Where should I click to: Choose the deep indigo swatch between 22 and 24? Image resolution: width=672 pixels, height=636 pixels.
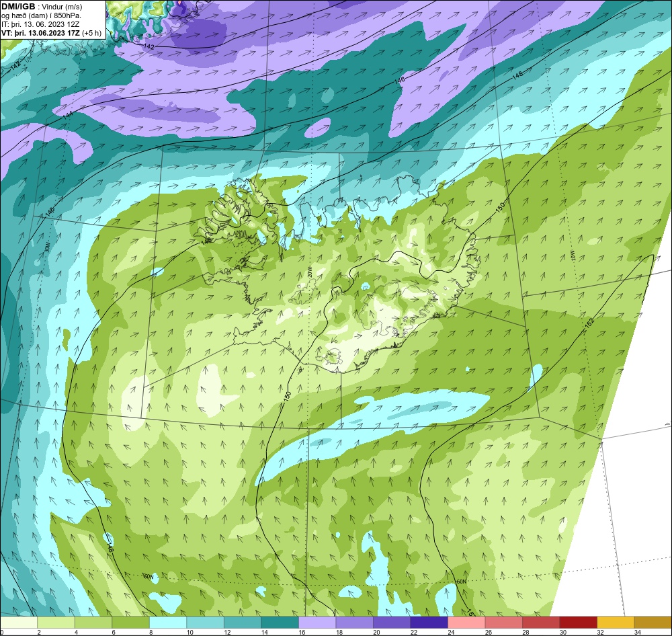click(x=429, y=622)
